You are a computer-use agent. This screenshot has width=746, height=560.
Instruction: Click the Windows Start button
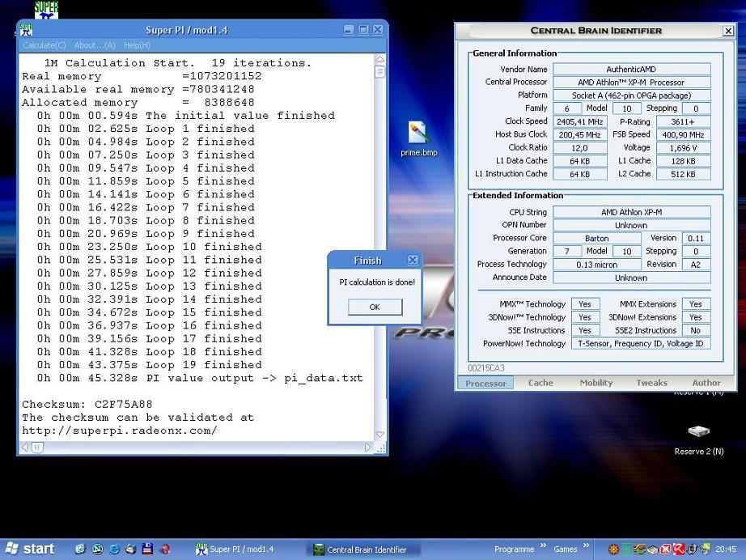pos(29,549)
